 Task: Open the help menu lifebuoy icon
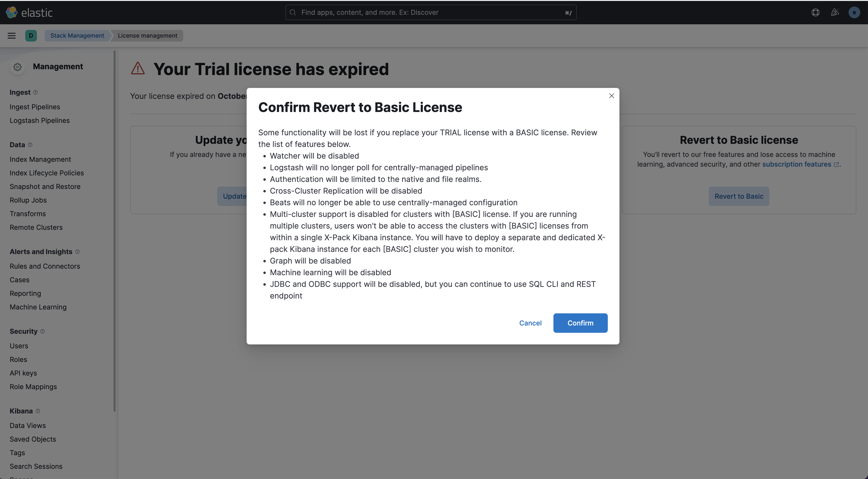(x=815, y=12)
